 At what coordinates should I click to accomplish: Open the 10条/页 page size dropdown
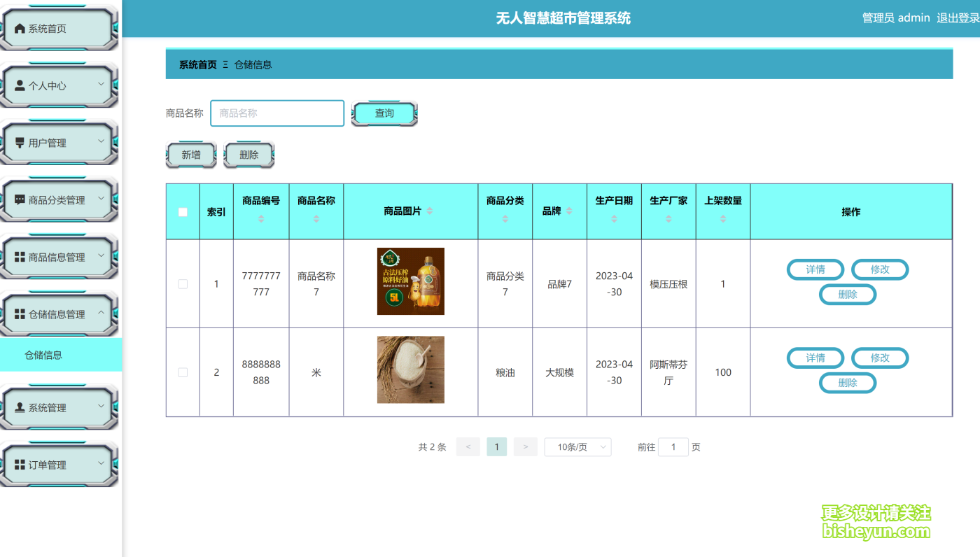coord(577,447)
